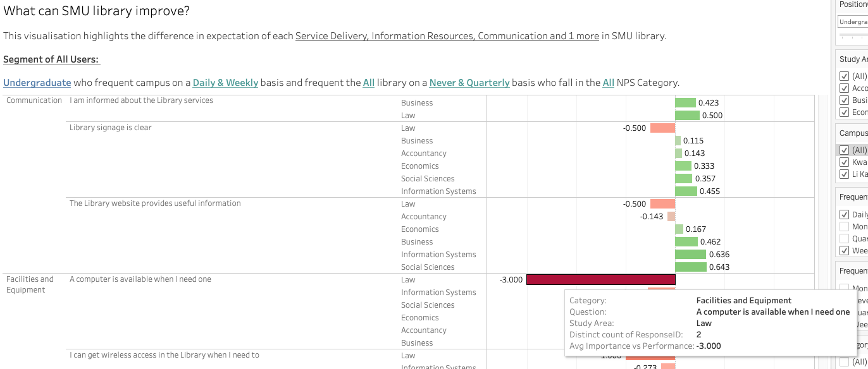
Task: Select the 0.357 Social Sciences bar
Action: pyautogui.click(x=684, y=179)
